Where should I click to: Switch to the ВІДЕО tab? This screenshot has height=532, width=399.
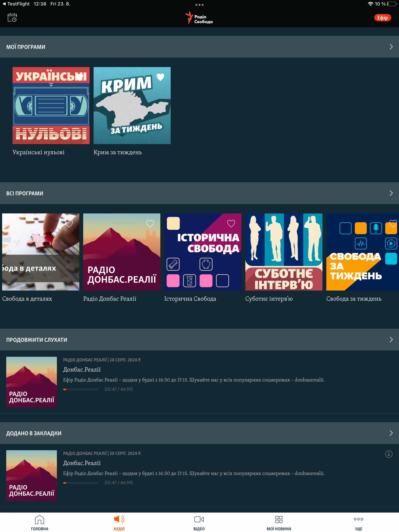point(199,522)
